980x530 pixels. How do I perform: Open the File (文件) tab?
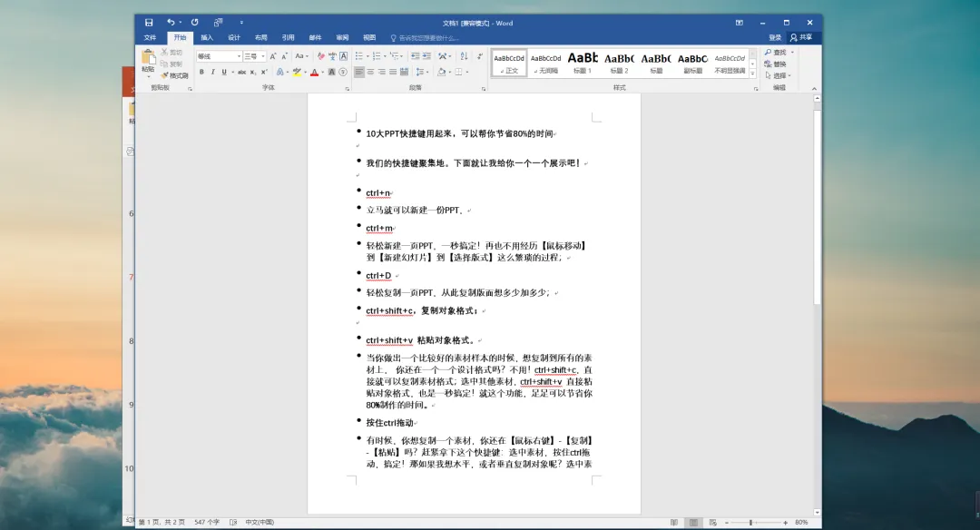coord(150,38)
